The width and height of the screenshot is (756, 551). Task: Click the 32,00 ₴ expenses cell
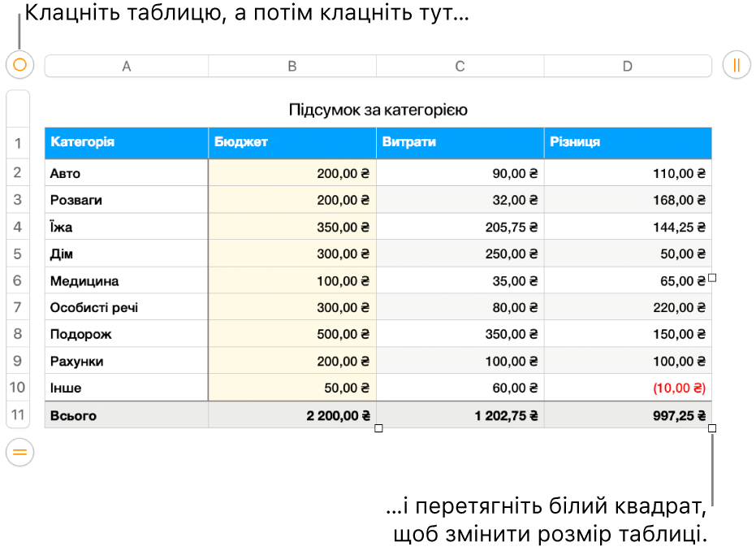(460, 200)
